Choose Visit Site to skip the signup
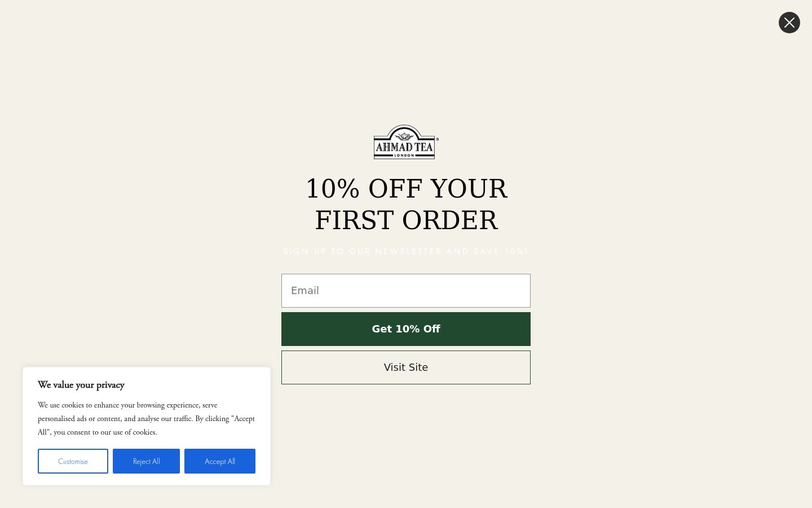The width and height of the screenshot is (812, 508). (406, 367)
